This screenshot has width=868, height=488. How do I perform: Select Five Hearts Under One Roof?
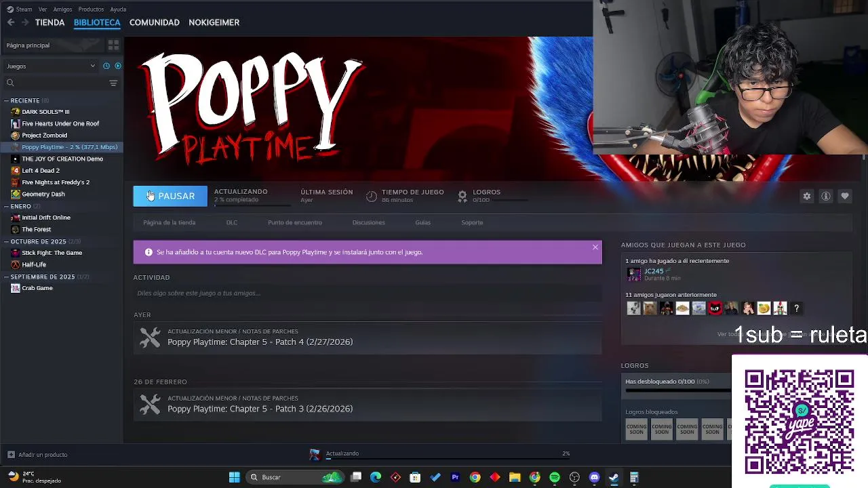[62, 123]
